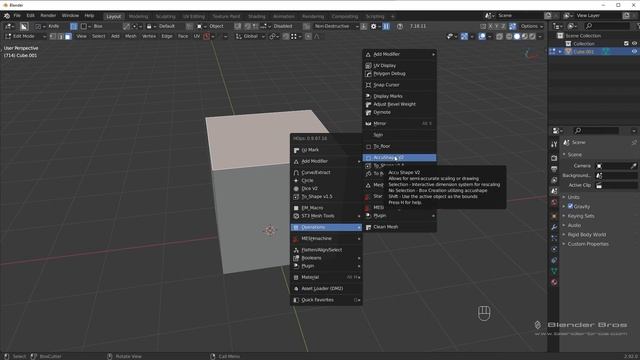Open the Object Data mesh tab icon
640x360 pixels.
tap(554, 271)
